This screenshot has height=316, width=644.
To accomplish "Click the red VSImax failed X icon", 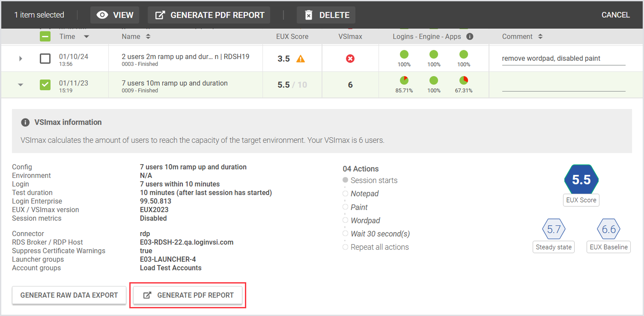I will pyautogui.click(x=350, y=59).
